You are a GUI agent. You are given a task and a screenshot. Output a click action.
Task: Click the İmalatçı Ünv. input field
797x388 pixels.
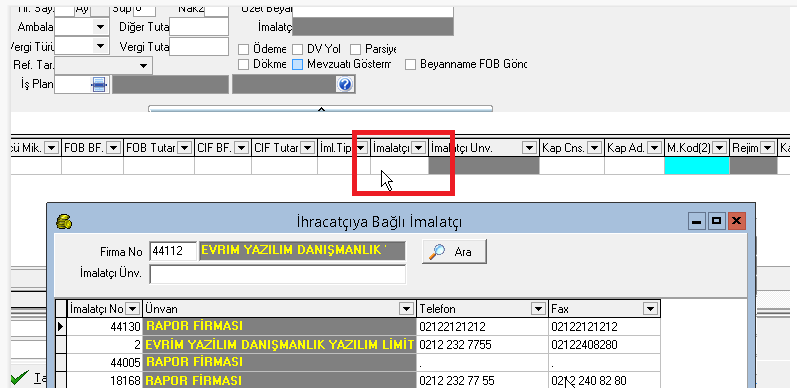point(278,275)
